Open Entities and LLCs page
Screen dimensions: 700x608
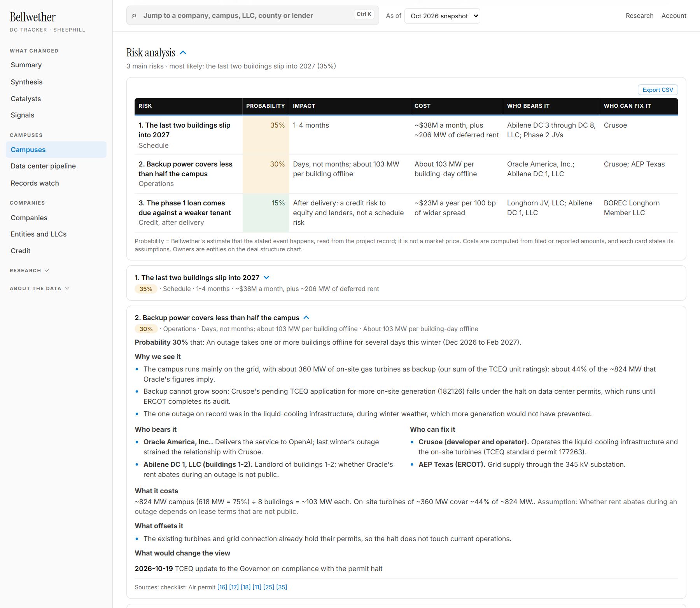point(38,234)
